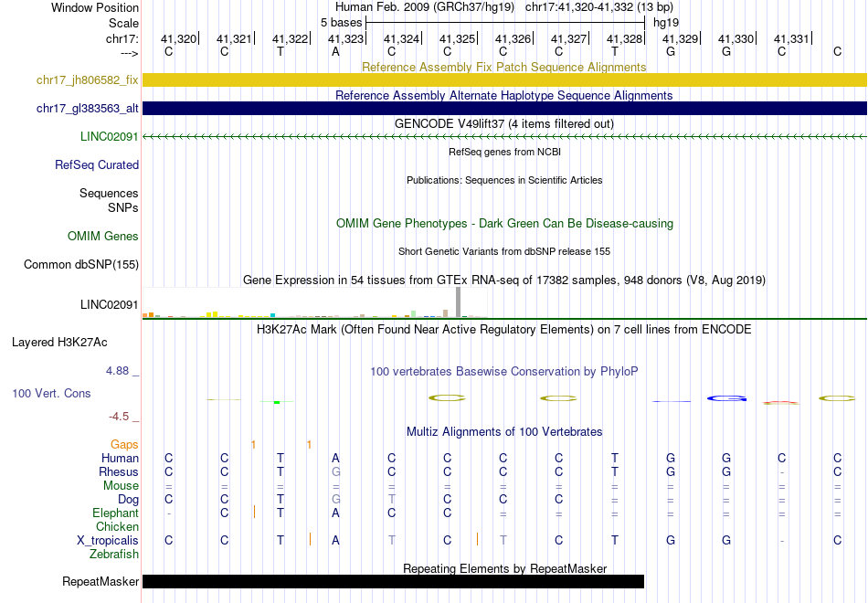Click the Mouse species alignment label

121,486
